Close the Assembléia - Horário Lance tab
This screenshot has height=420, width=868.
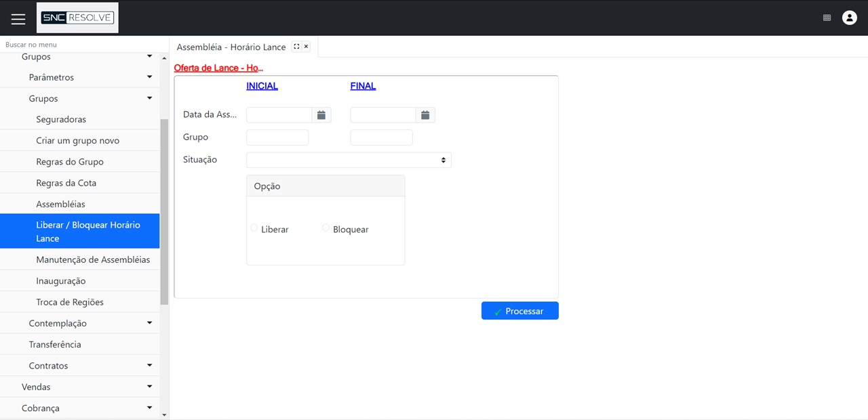click(x=306, y=47)
